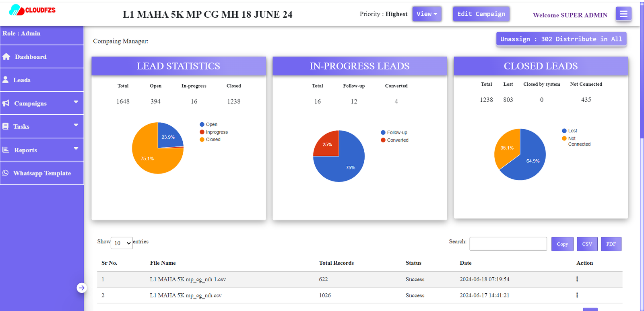Go to Leads in sidebar

pyautogui.click(x=42, y=80)
